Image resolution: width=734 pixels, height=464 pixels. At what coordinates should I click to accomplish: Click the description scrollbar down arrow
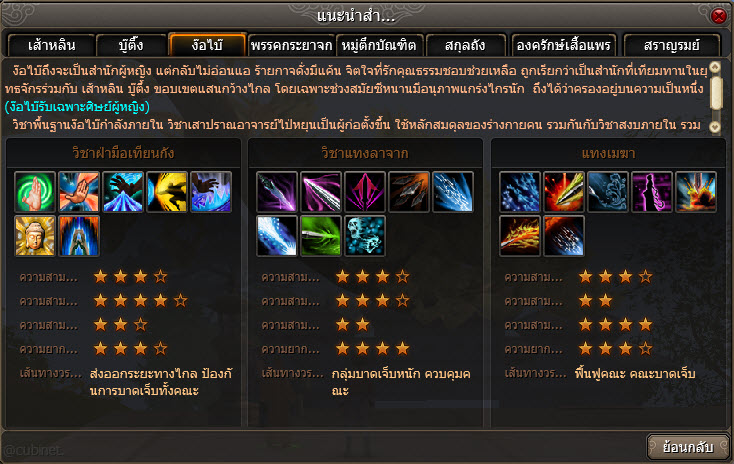pos(715,126)
